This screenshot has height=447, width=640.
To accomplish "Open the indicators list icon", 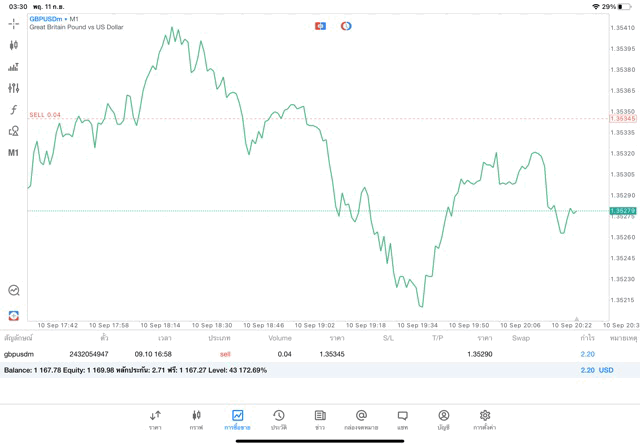I will pyautogui.click(x=14, y=67).
